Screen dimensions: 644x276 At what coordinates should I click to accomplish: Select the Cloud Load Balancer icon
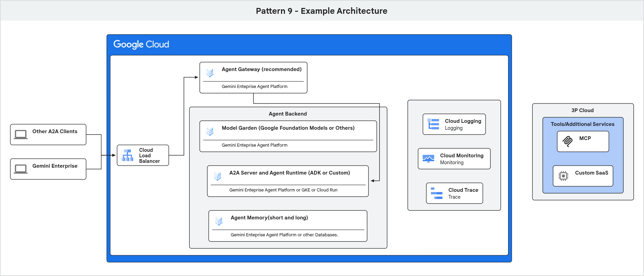click(x=127, y=155)
